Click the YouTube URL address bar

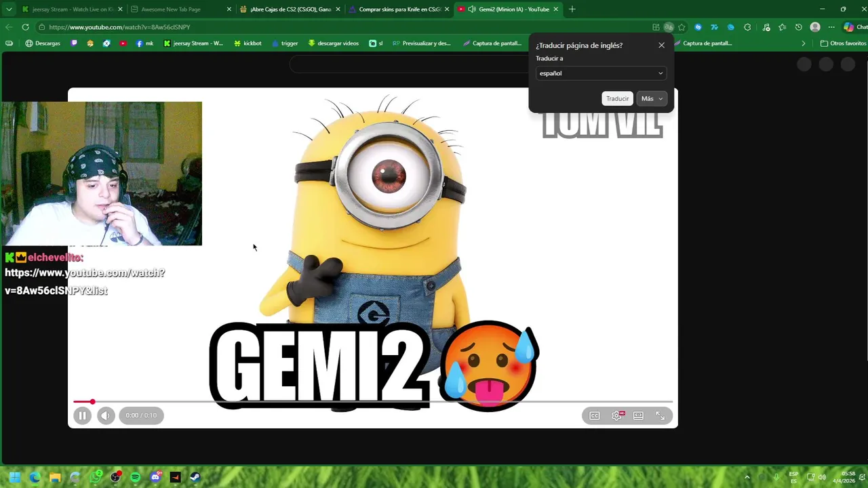(339, 27)
